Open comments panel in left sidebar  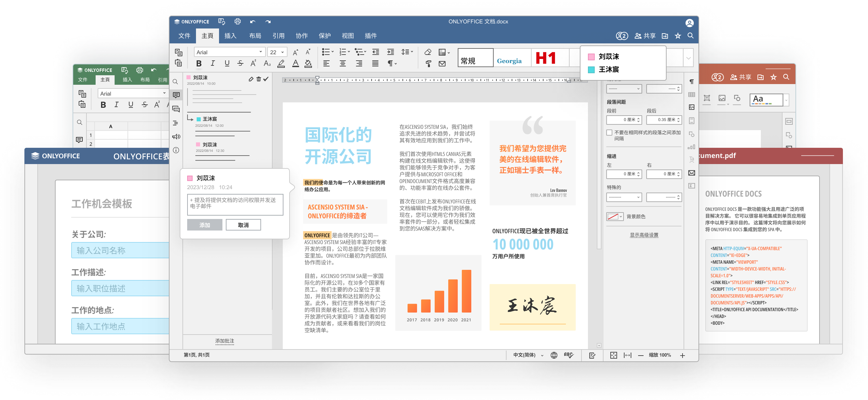coord(176,95)
